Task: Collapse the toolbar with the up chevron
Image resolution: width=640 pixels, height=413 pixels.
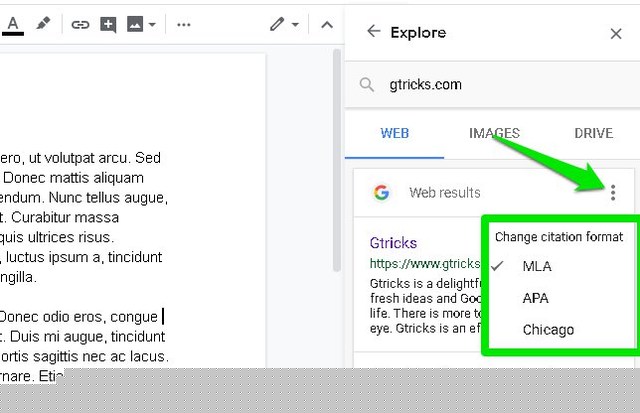Action: [x=327, y=24]
